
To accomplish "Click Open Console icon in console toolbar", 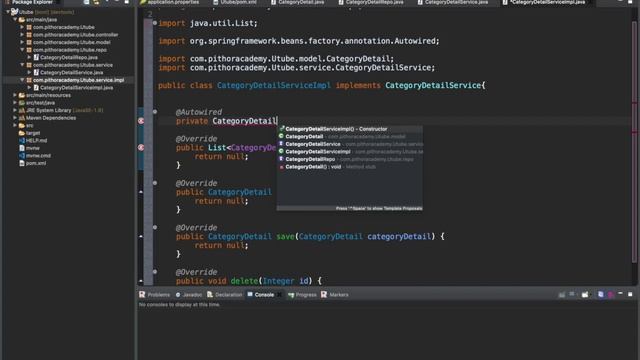I will [x=585, y=294].
